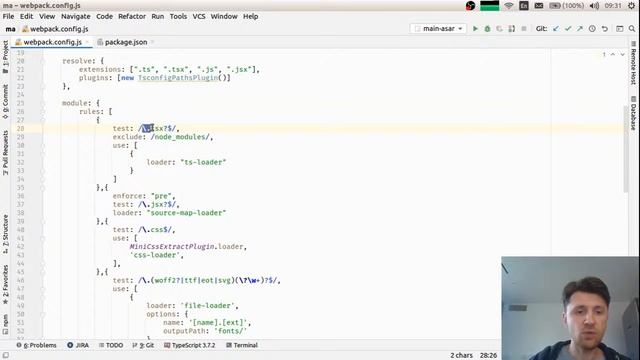Open the keyboard language En indicator
This screenshot has width=640, height=360.
pos(524,5)
